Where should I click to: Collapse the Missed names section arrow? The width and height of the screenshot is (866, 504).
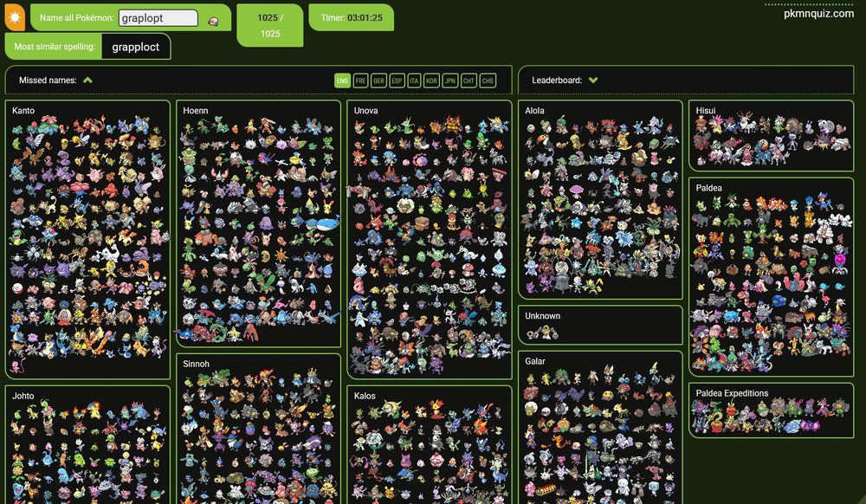[87, 80]
